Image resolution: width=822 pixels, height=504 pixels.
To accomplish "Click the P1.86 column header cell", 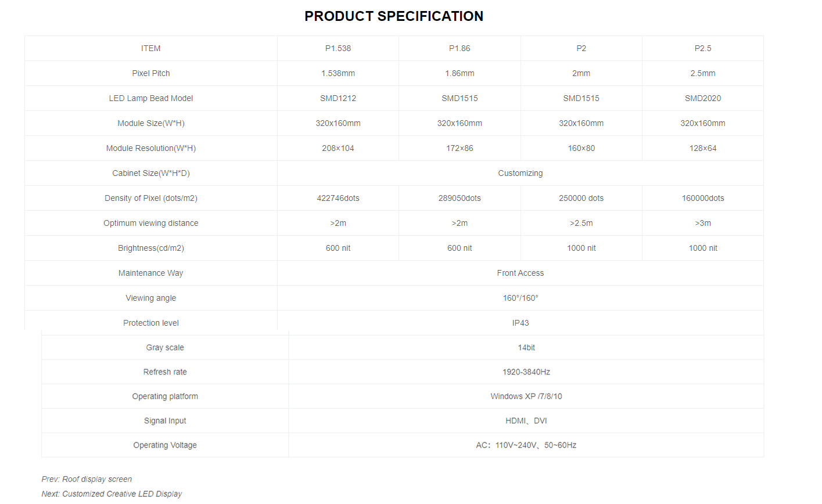I will pyautogui.click(x=460, y=48).
